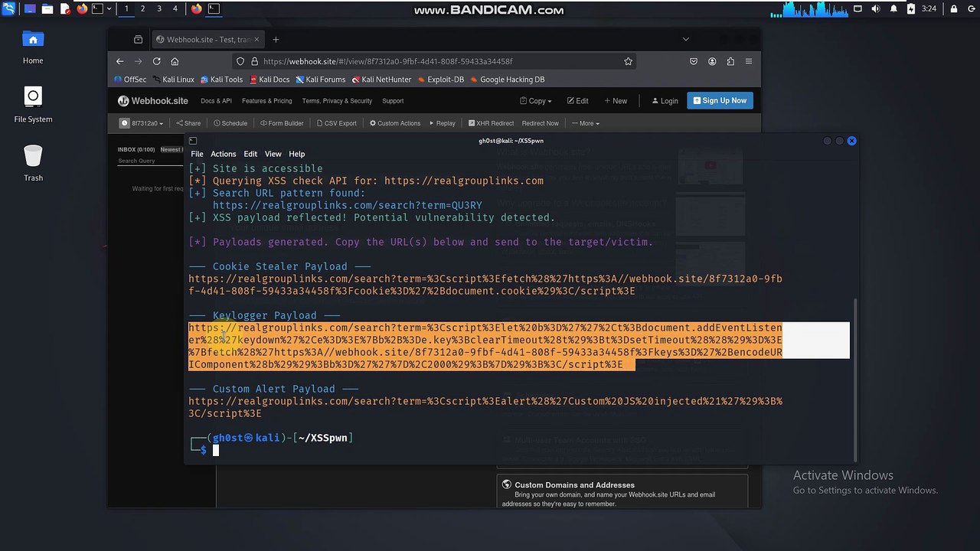The width and height of the screenshot is (980, 551).
Task: Open the Firefox hamburger menu
Action: pos(749,61)
